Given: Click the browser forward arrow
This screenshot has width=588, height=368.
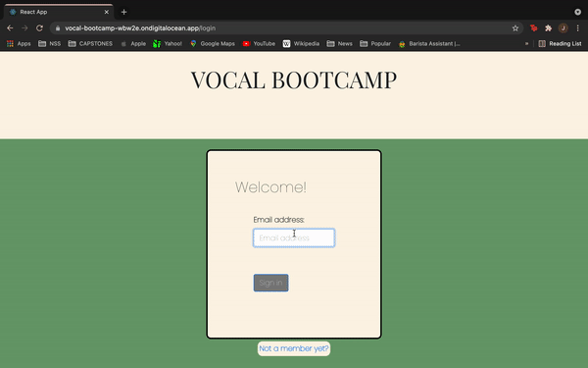Looking at the screenshot, I should pos(24,28).
